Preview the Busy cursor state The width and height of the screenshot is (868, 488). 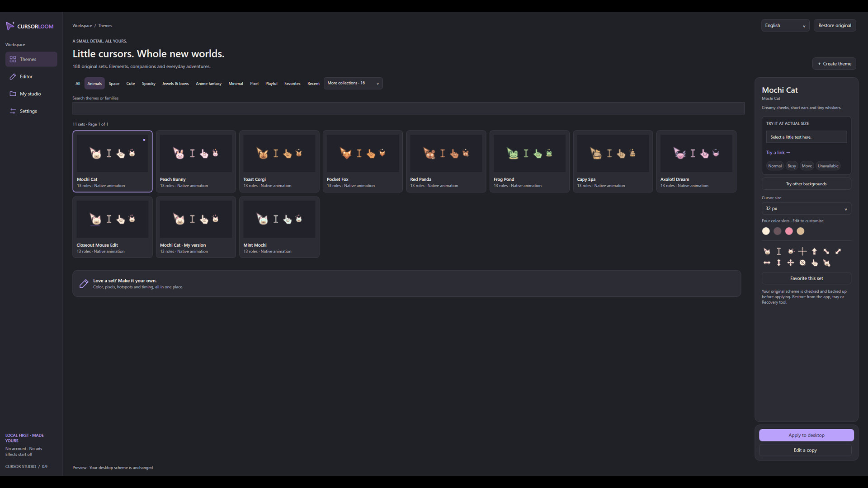click(792, 166)
